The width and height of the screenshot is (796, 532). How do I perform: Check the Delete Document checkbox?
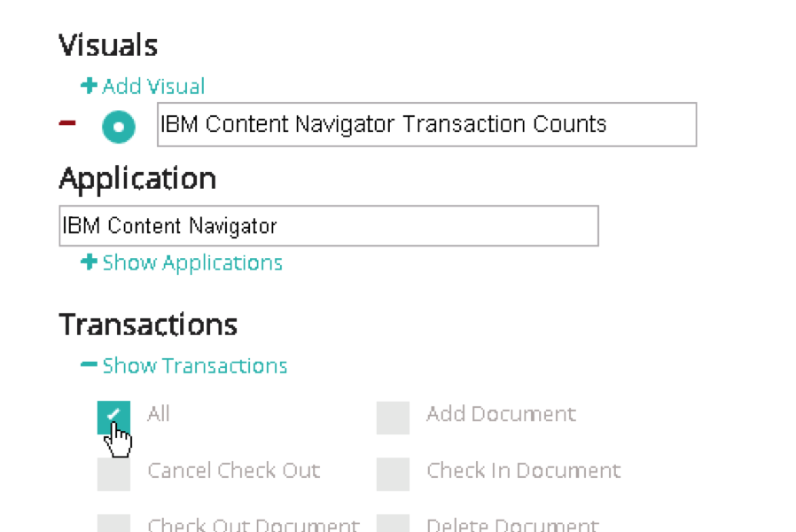(393, 523)
